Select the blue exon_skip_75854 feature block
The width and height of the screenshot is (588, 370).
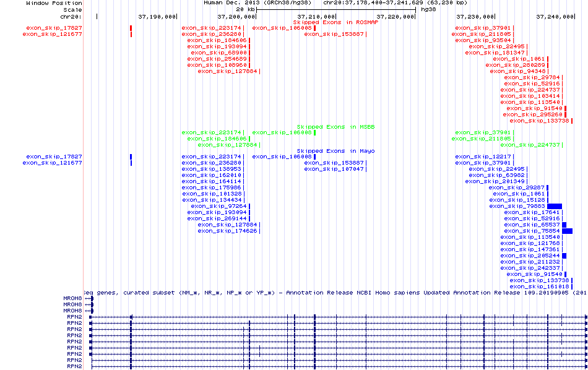point(567,231)
